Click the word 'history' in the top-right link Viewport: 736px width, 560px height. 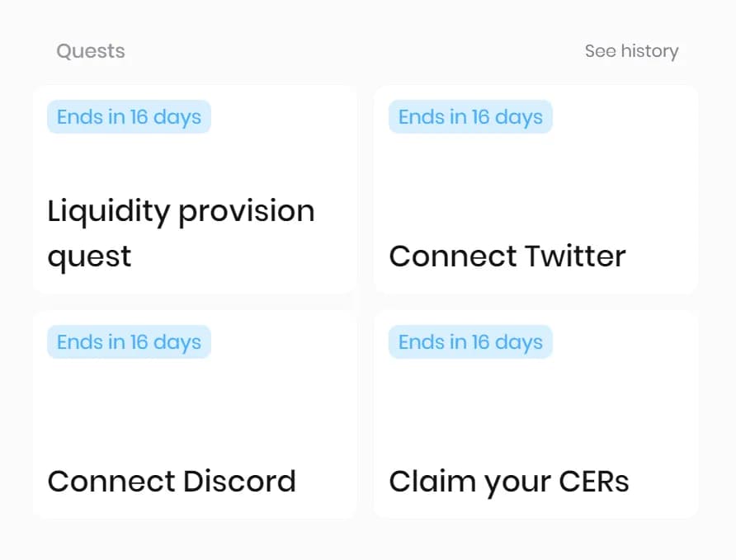[x=649, y=51]
